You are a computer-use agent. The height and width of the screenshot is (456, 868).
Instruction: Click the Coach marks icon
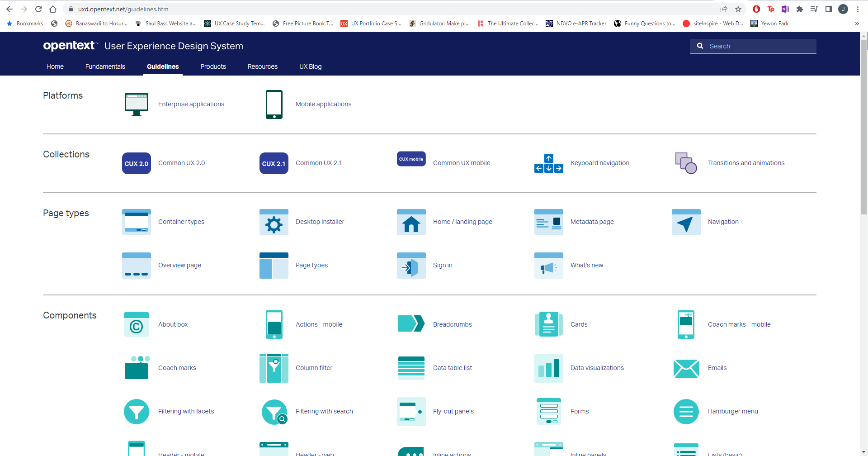137,367
